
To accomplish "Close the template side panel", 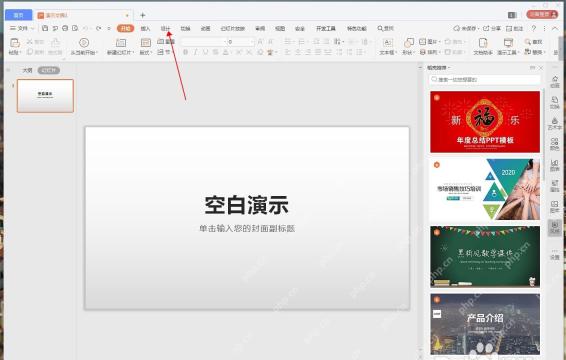I will [541, 68].
